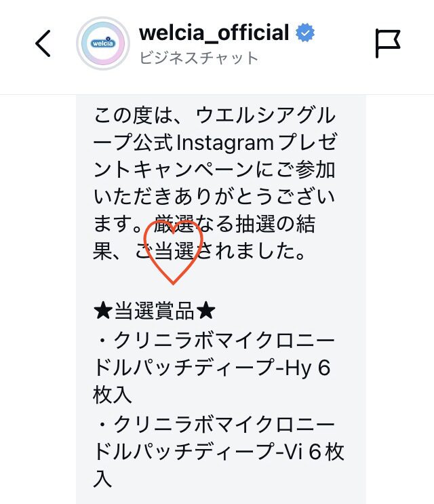Image resolution: width=434 pixels, height=504 pixels.
Task: Select the ★当選賞品★ heading text
Action: (154, 311)
